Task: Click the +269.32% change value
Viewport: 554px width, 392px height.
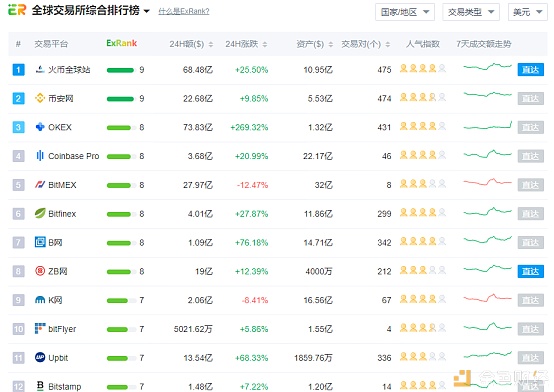Action: click(x=249, y=127)
